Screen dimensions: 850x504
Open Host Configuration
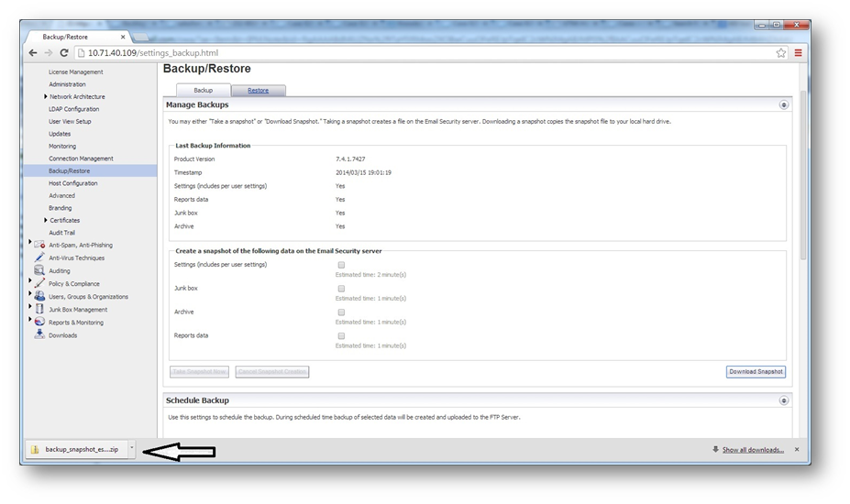click(x=73, y=183)
